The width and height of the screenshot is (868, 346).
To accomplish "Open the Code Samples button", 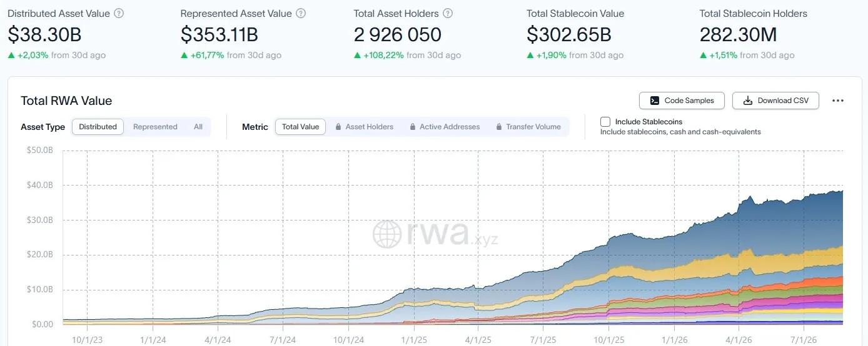I will click(682, 101).
